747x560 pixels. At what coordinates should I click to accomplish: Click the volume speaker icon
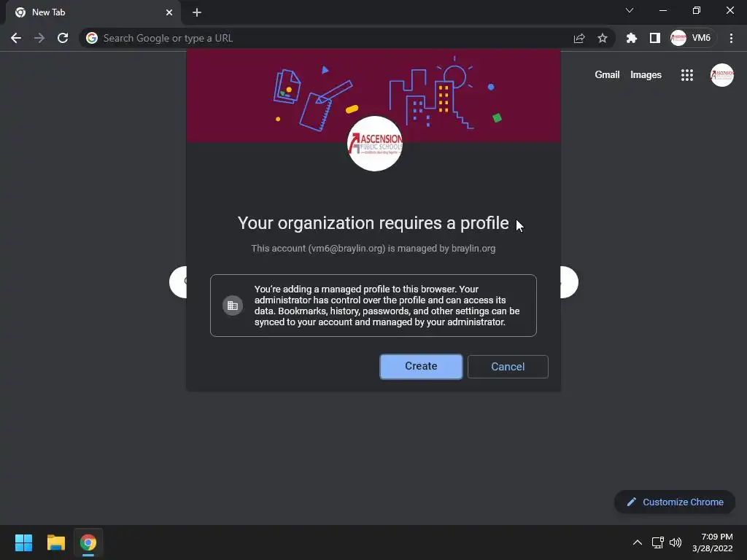click(x=676, y=542)
